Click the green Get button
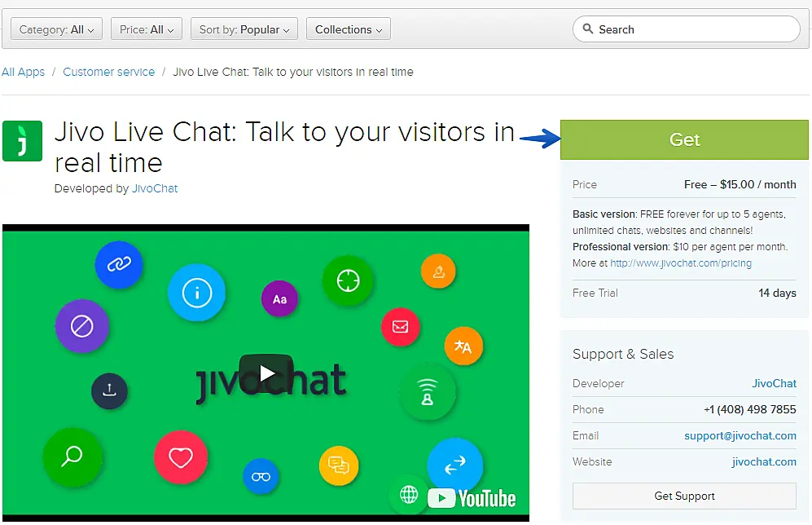The image size is (812, 525). [684, 139]
